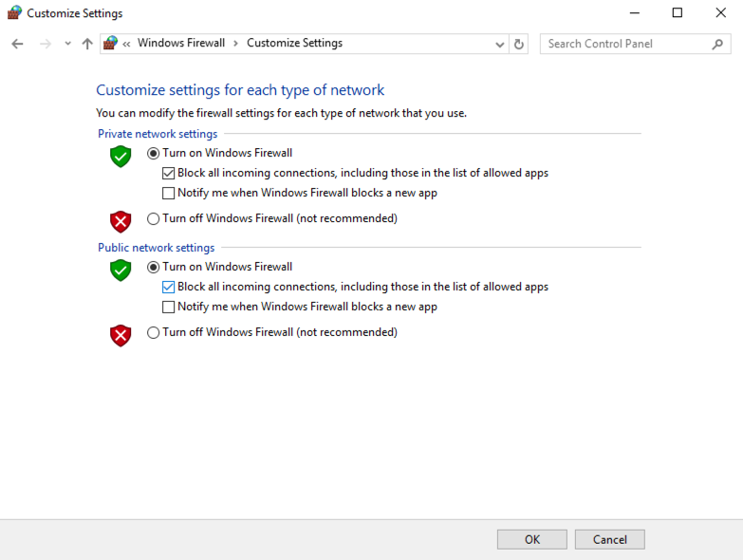This screenshot has width=743, height=560.
Task: Click the Search Control Panel field
Action: [626, 44]
